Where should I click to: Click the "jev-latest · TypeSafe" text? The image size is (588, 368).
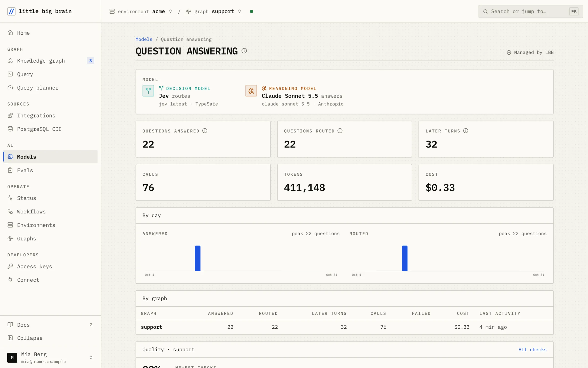[x=188, y=104]
